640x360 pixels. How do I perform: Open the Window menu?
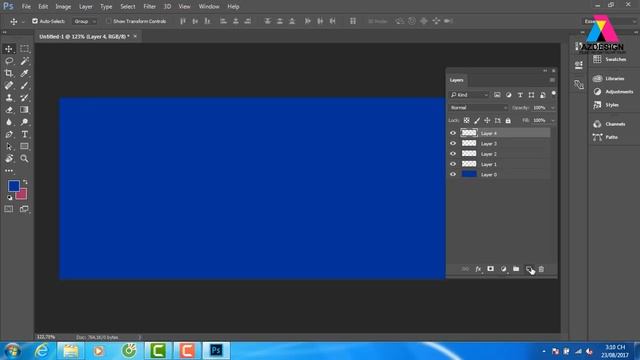(209, 7)
